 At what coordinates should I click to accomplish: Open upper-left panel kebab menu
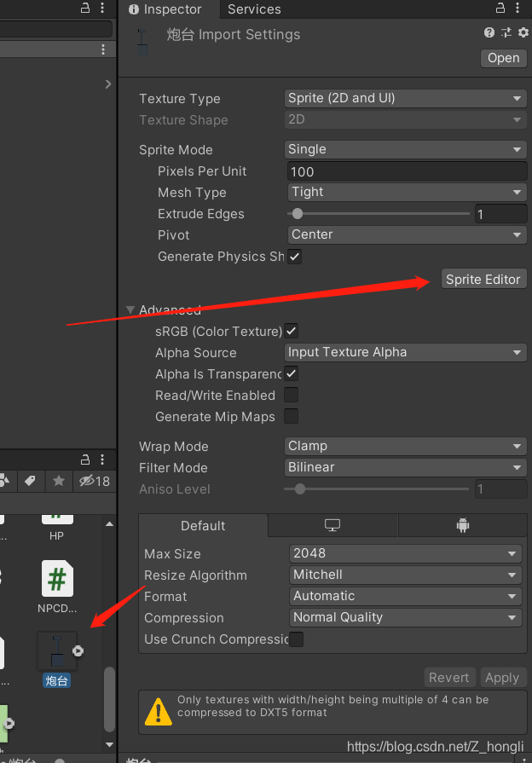[x=102, y=8]
